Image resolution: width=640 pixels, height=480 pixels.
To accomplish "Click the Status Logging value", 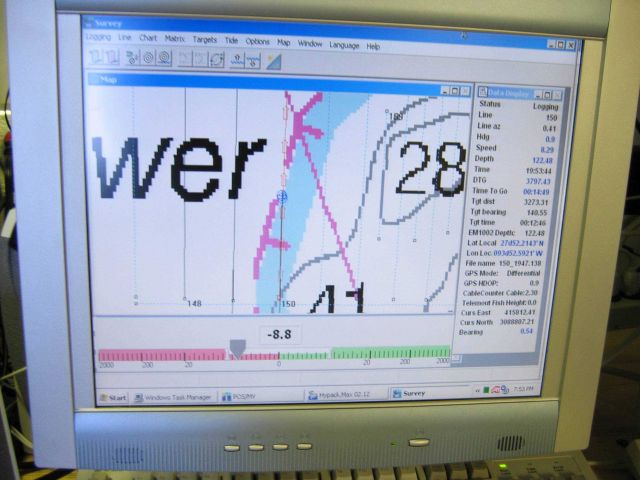I will tap(545, 107).
